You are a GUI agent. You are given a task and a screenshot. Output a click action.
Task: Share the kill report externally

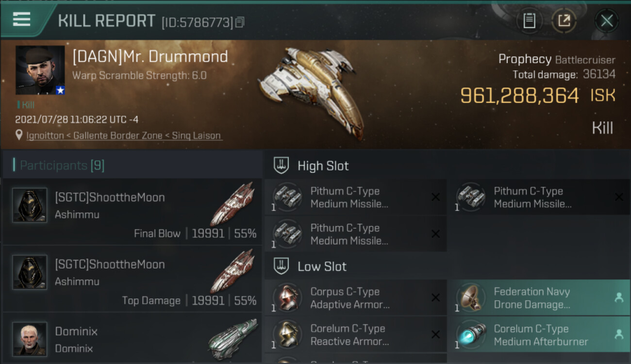pos(564,21)
